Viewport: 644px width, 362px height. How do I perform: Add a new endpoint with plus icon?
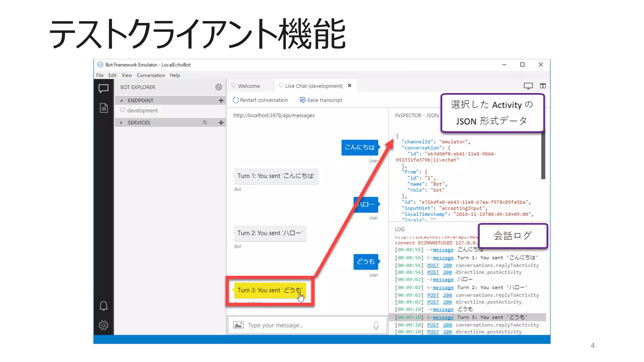221,101
